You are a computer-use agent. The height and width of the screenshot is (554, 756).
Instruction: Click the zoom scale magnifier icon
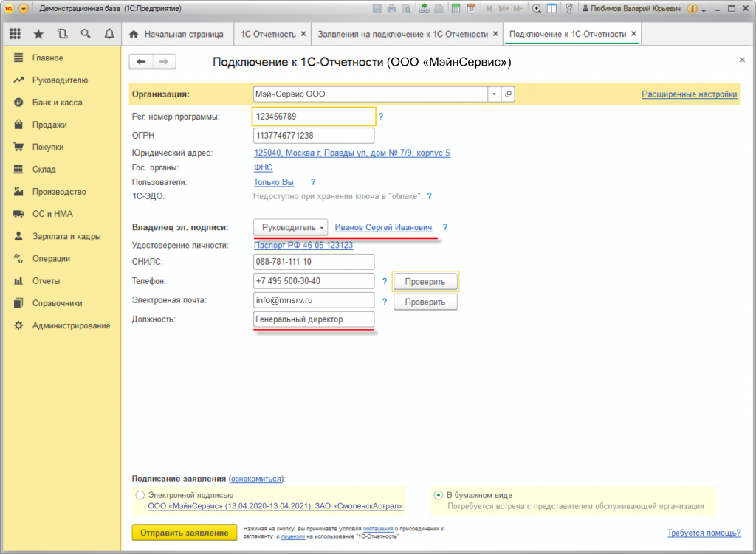click(536, 9)
